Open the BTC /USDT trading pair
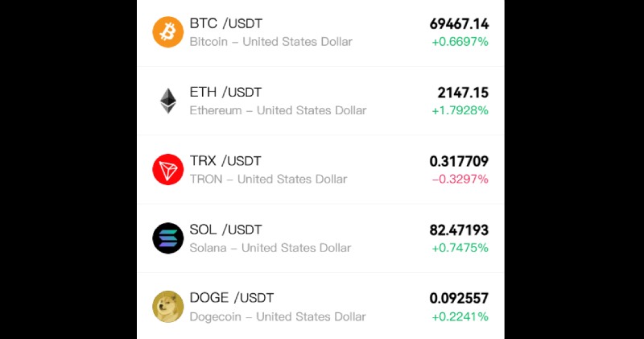This screenshot has width=644, height=339. [x=225, y=23]
